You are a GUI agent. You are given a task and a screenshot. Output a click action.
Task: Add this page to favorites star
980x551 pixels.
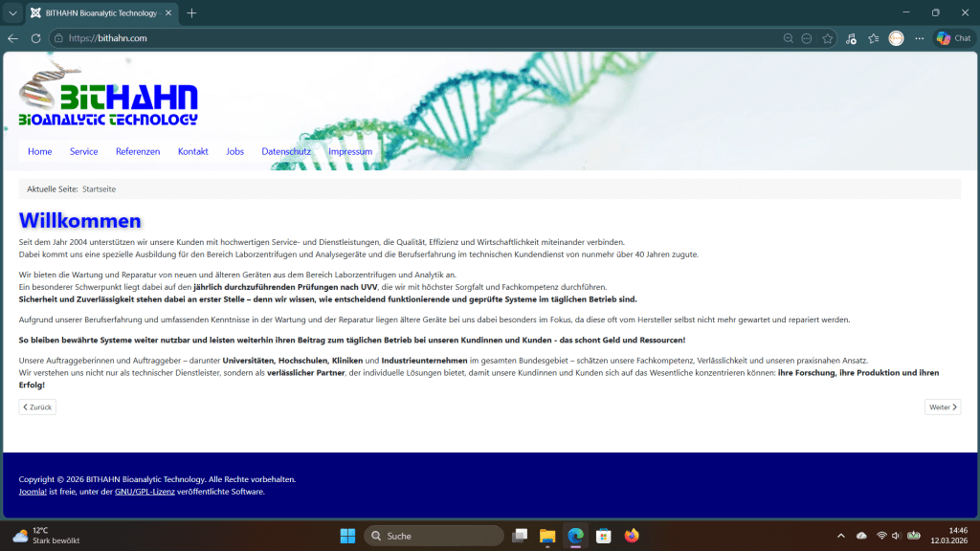click(828, 38)
